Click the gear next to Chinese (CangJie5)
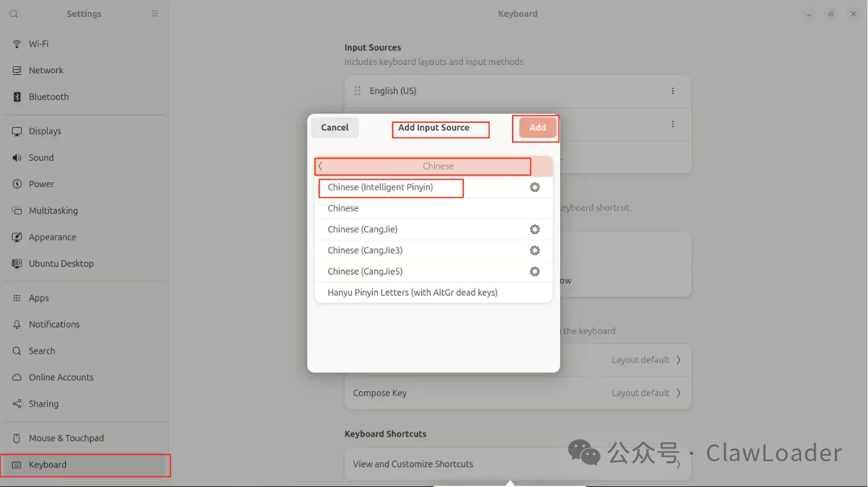The width and height of the screenshot is (868, 487). [x=534, y=271]
